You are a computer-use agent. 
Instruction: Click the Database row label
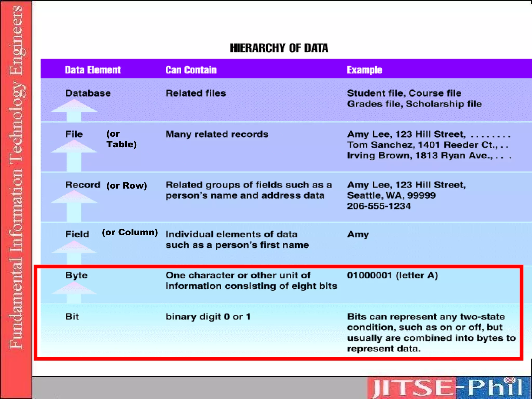(x=88, y=93)
